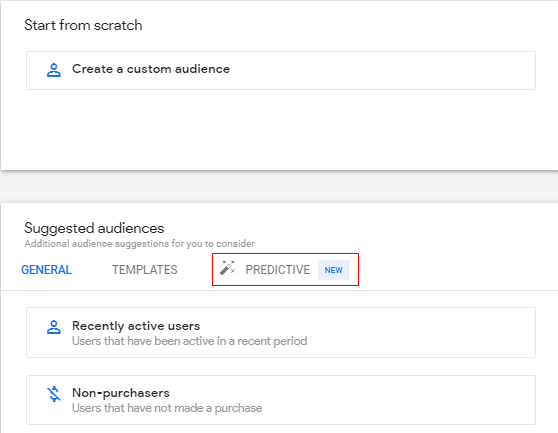Click the Start from scratch heading
Screen dimensions: 558x433
point(83,25)
